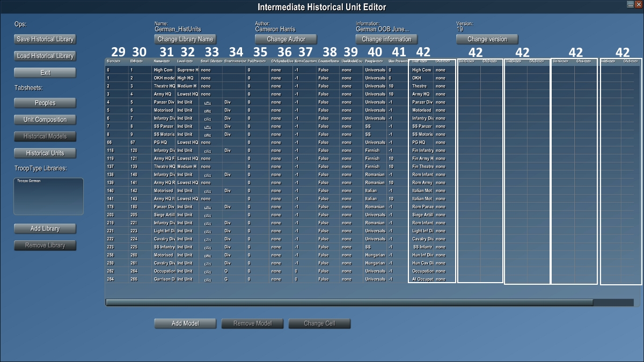The image size is (644, 362).
Task: Click the small gfx icon for slot 6
Action: coord(207,119)
